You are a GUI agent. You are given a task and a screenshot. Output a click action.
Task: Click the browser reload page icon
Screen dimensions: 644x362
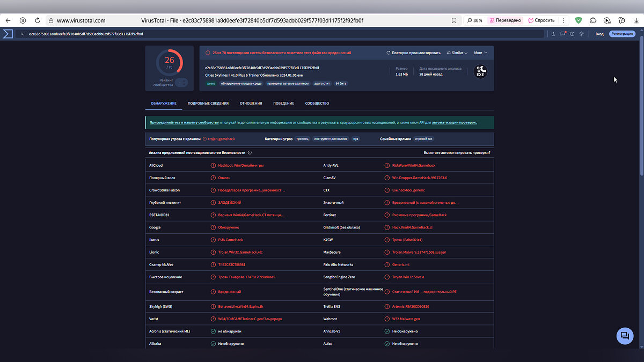pos(38,20)
